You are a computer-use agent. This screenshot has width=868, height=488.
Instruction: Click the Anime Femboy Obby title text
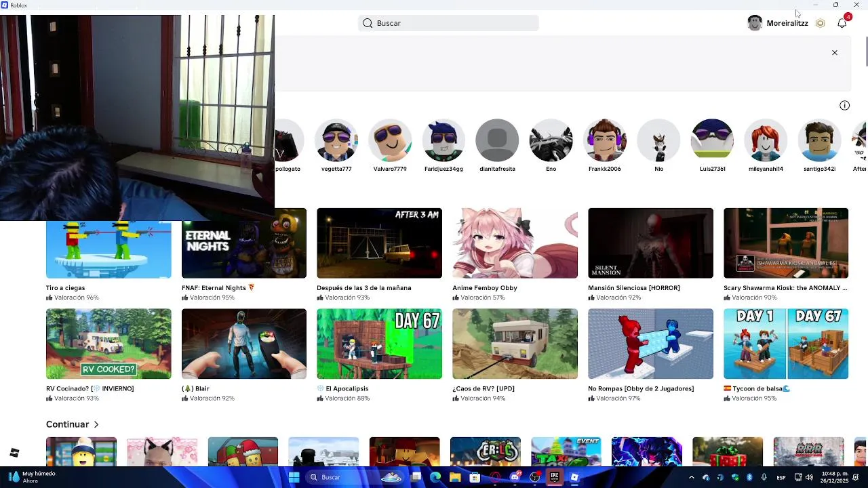tap(485, 287)
